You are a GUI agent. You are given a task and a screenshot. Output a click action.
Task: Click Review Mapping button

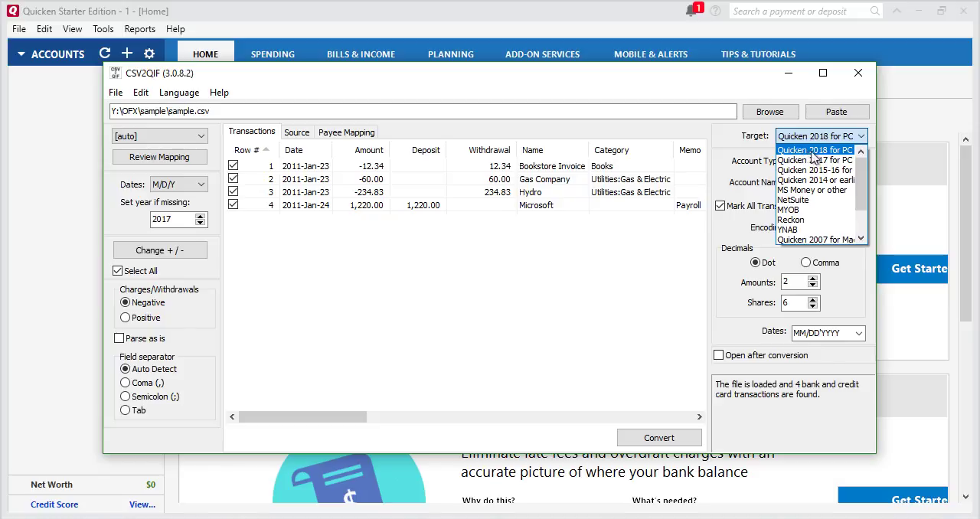coord(159,157)
